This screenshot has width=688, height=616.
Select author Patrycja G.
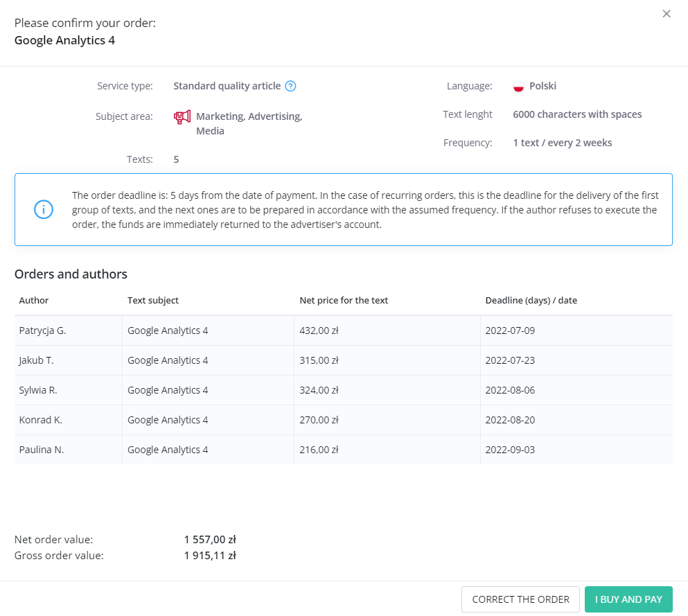coord(42,331)
